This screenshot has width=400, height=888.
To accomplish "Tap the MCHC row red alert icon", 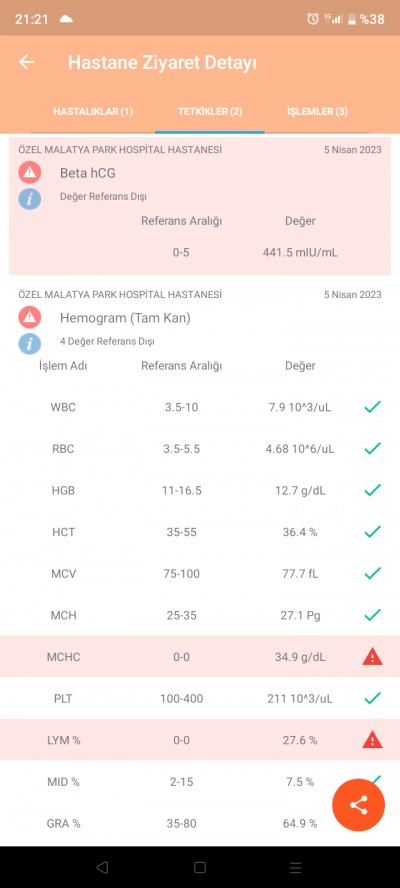I will pos(372,657).
